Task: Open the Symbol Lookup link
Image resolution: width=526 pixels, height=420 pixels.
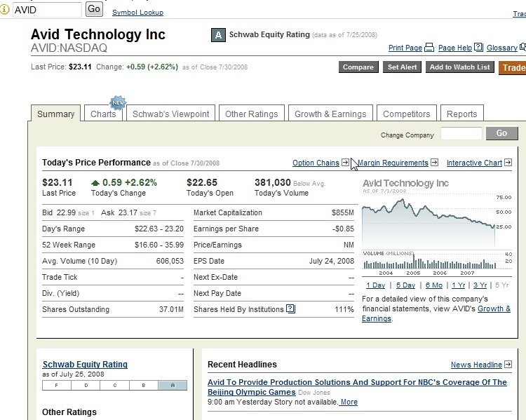Action: click(x=138, y=13)
